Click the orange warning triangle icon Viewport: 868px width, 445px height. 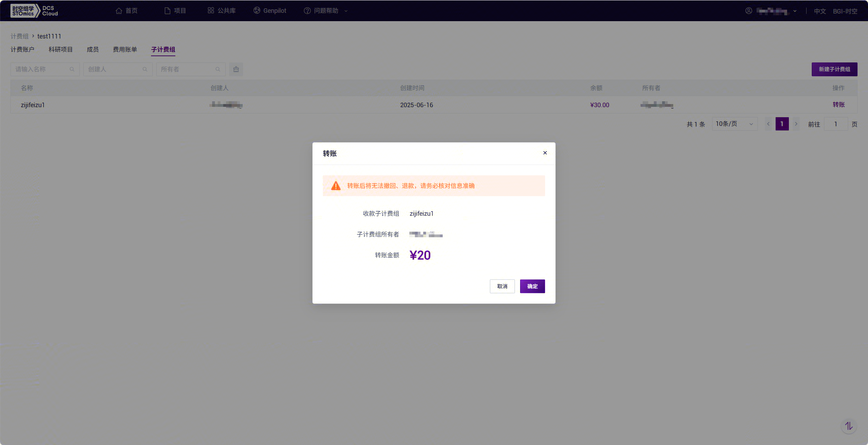tap(335, 186)
